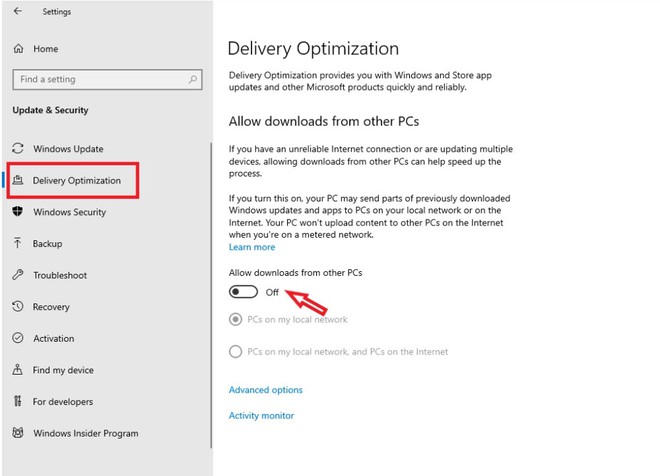Click the Windows Update refresh icon
Screen dimensions: 660x476
point(18,148)
